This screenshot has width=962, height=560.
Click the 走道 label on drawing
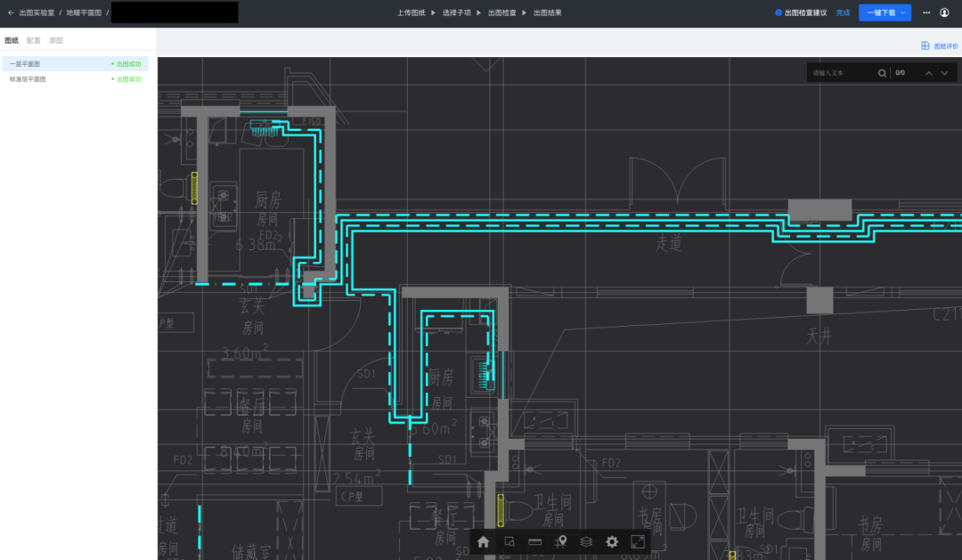668,244
